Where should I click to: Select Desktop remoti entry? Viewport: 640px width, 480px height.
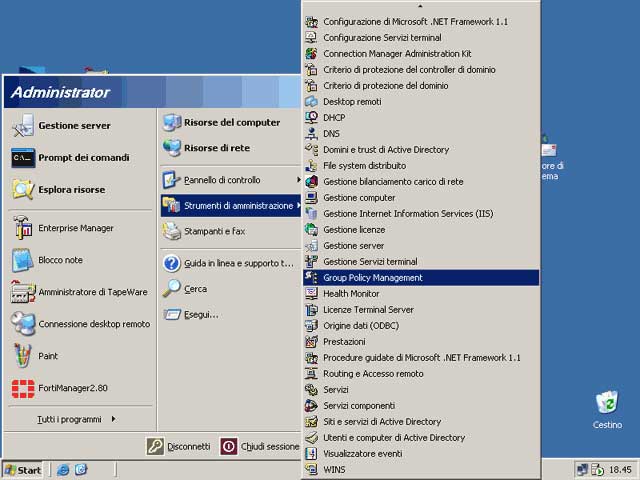click(421, 102)
